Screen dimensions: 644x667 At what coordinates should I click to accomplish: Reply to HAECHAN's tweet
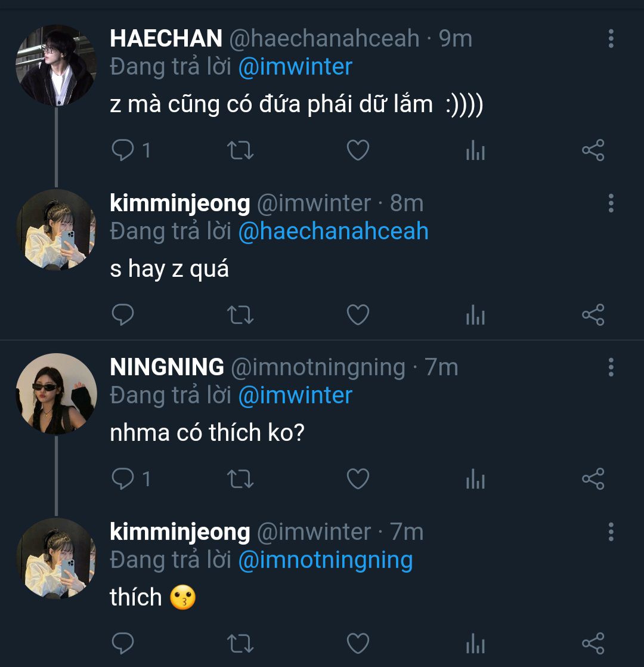(123, 150)
